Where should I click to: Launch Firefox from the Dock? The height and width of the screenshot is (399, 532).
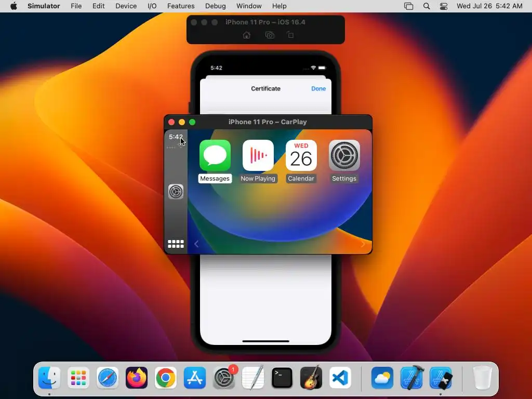pos(137,378)
